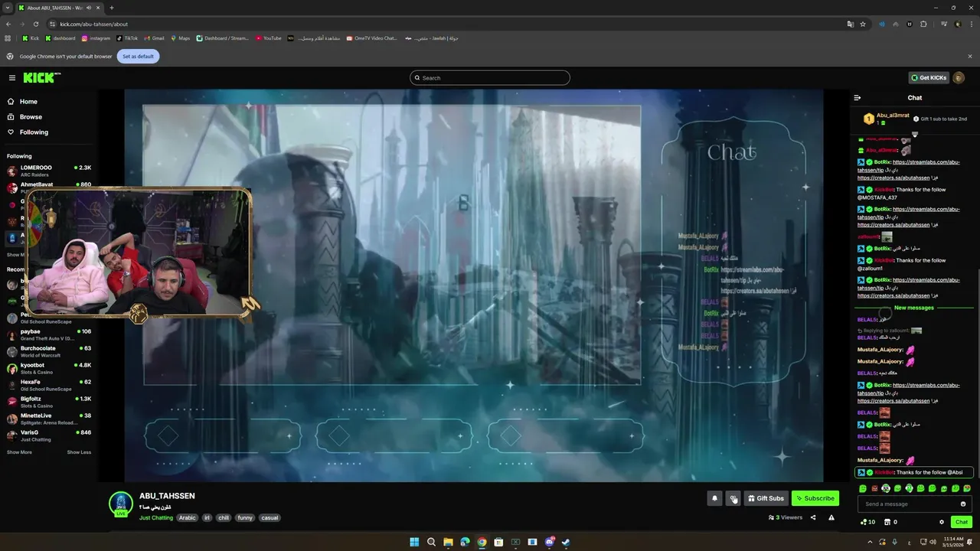Dismiss the default browser infobar

[x=969, y=56]
